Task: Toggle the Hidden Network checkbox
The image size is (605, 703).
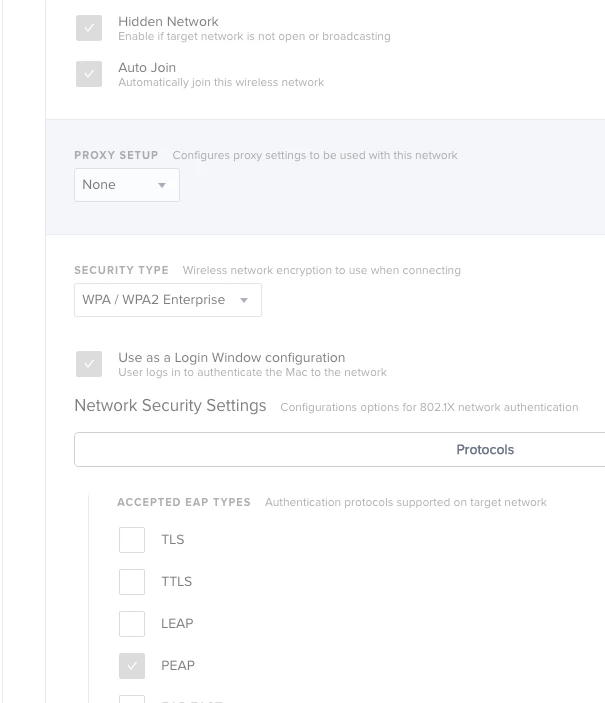Action: click(x=89, y=28)
